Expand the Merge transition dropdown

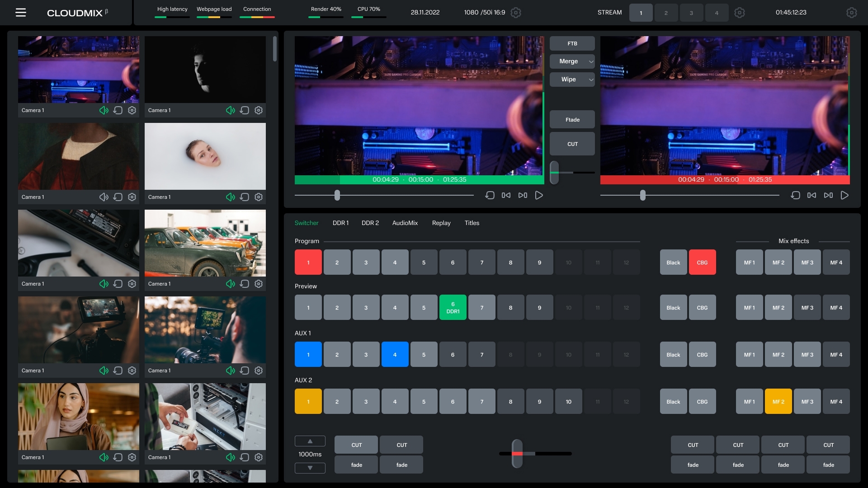pos(590,61)
